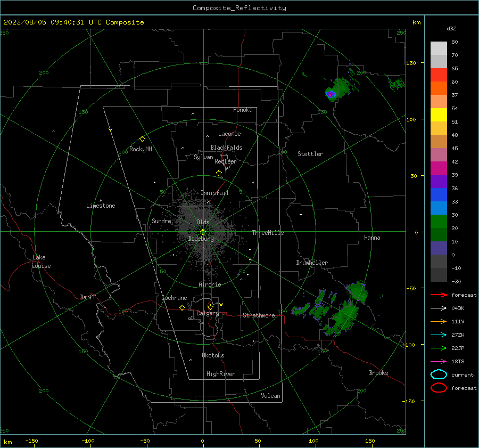This screenshot has height=448, width=479.
Task: Click the yellow V marker northeast of Calgary
Action: (221, 305)
